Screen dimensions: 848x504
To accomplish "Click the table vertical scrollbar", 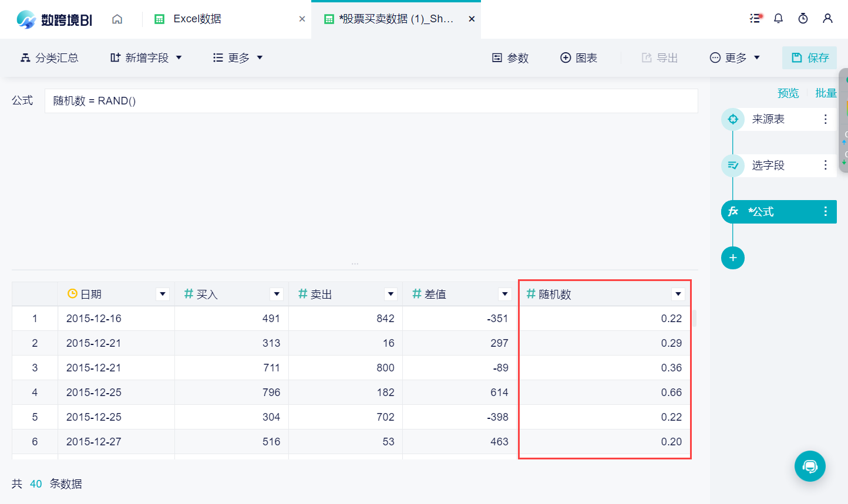I will (x=695, y=318).
